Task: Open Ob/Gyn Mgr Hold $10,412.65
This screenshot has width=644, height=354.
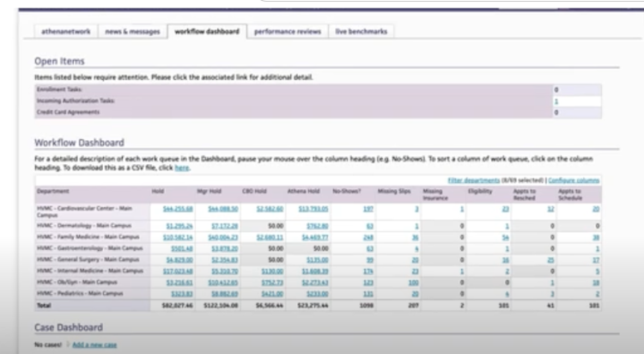Action: pos(223,283)
